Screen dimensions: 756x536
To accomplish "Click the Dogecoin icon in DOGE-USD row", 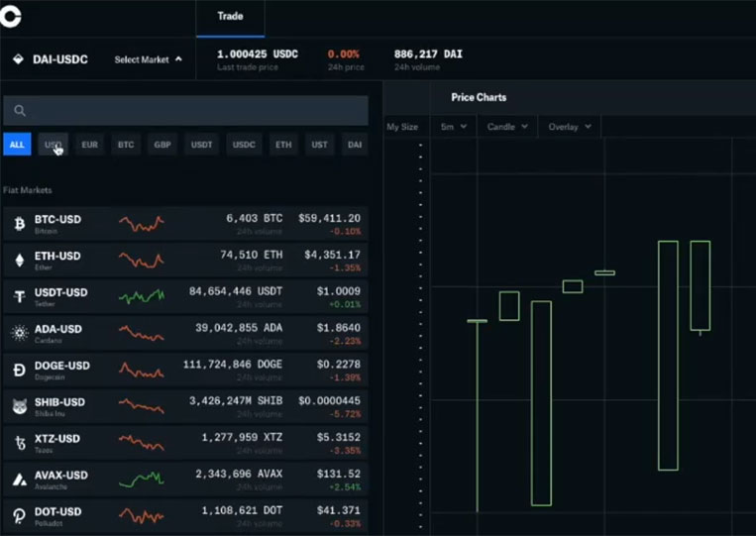I will click(19, 370).
